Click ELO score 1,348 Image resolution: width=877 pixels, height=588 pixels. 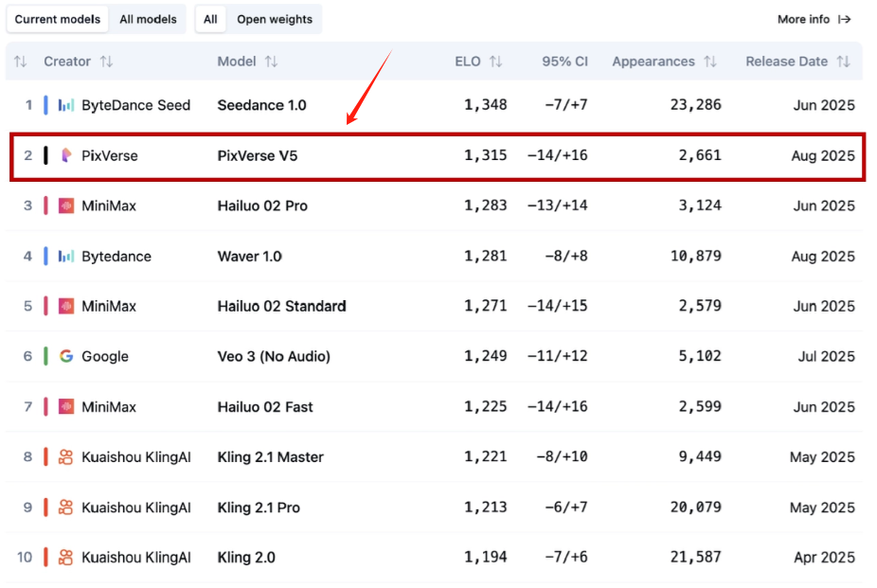(x=486, y=105)
